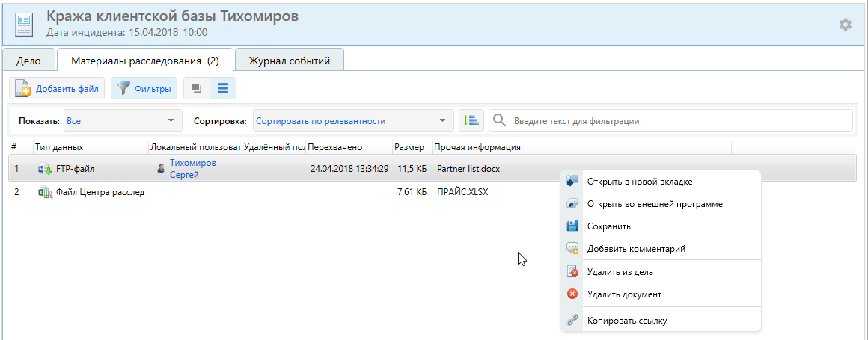Switch to the Дело tab
The width and height of the screenshot is (868, 340).
(x=28, y=61)
